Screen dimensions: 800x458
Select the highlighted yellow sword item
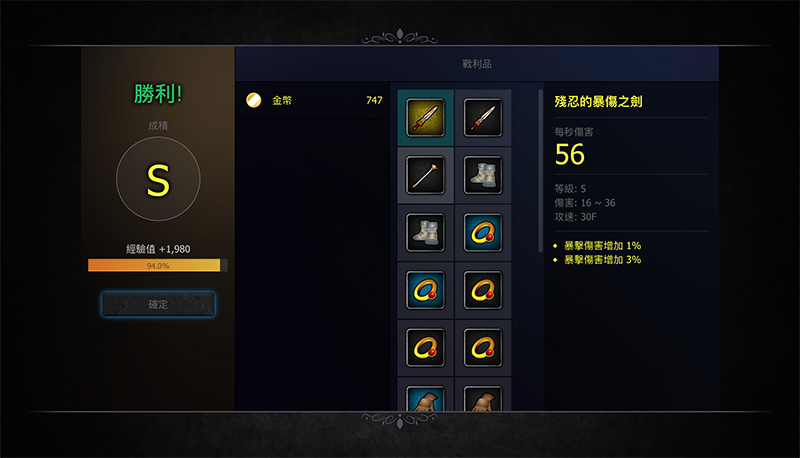425,118
